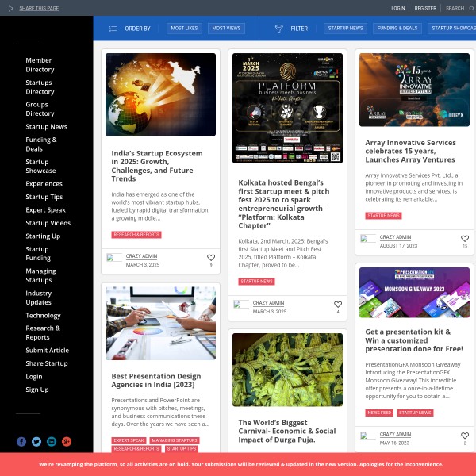Open Best Presentation Design Agencies headline

tap(156, 380)
